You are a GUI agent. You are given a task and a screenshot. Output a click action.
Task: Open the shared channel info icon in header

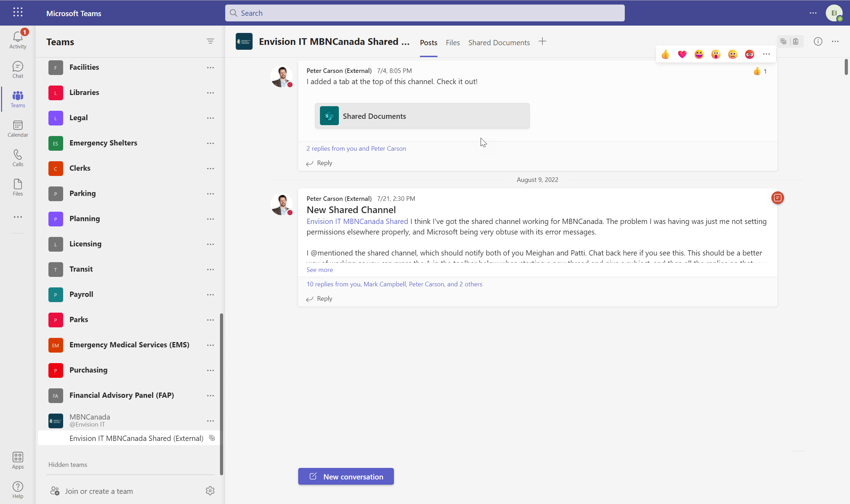pos(783,42)
